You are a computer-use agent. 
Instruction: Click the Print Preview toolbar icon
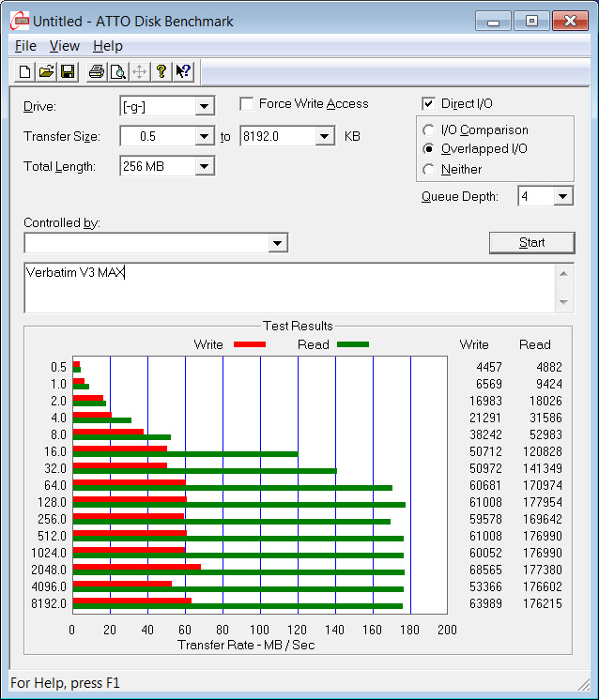pyautogui.click(x=118, y=72)
